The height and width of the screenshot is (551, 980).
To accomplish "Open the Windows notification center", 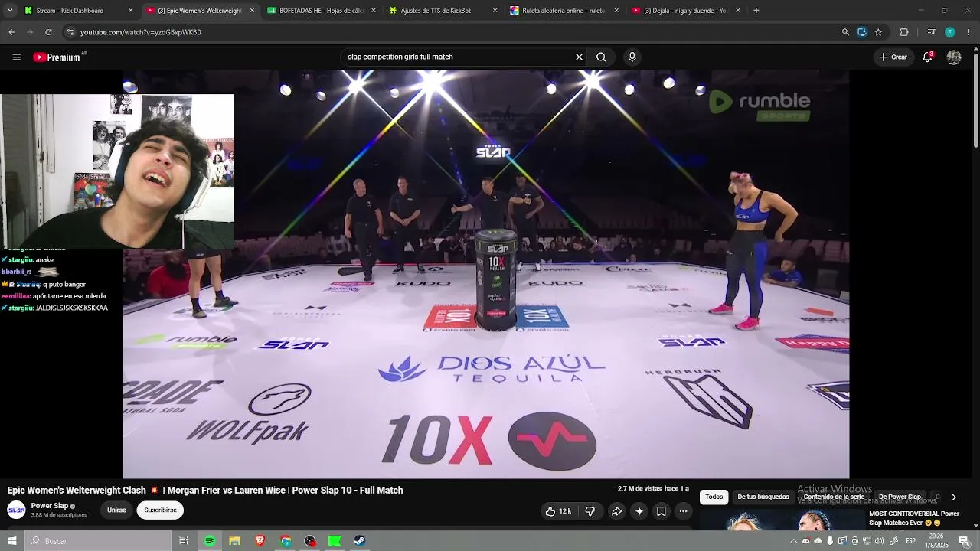I will pyautogui.click(x=964, y=541).
